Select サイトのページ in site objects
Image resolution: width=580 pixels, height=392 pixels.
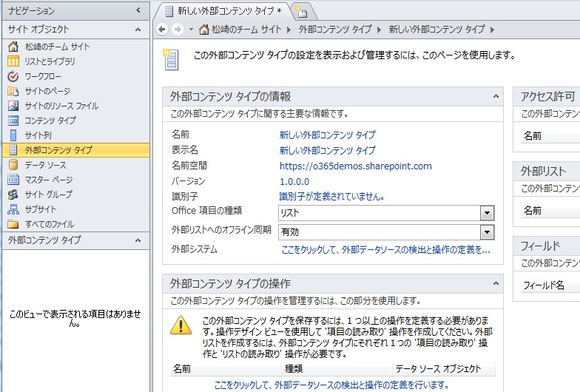click(x=47, y=91)
